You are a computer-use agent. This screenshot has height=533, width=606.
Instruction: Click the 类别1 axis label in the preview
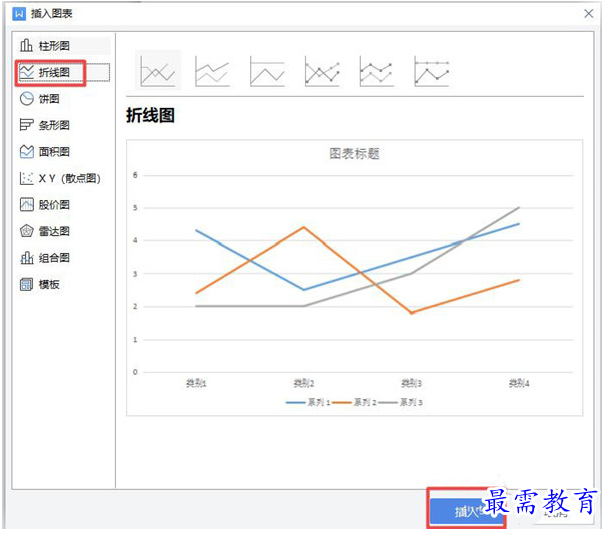pos(196,383)
